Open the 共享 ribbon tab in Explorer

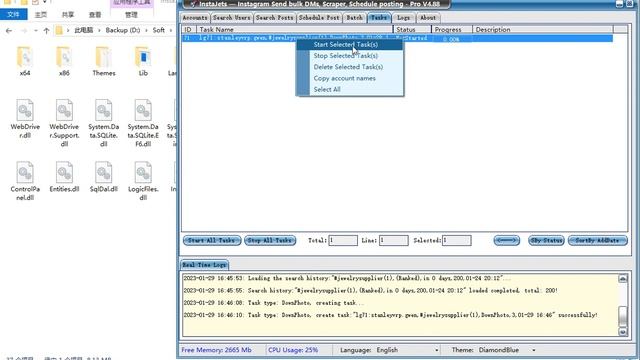click(68, 15)
